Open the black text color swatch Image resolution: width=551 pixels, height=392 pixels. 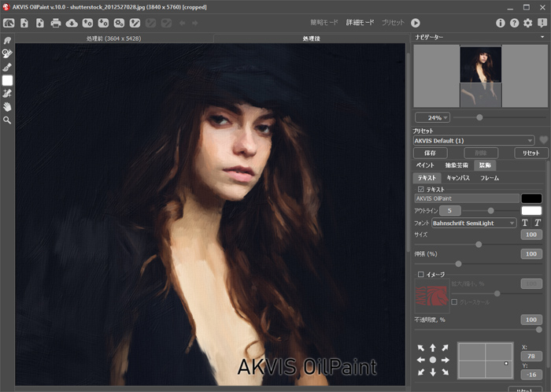coord(532,199)
